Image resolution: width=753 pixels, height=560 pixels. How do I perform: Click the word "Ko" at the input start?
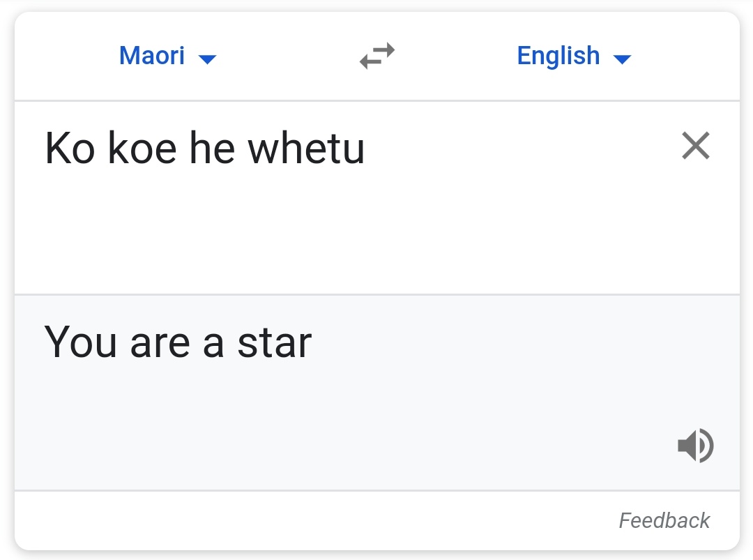[x=69, y=148]
